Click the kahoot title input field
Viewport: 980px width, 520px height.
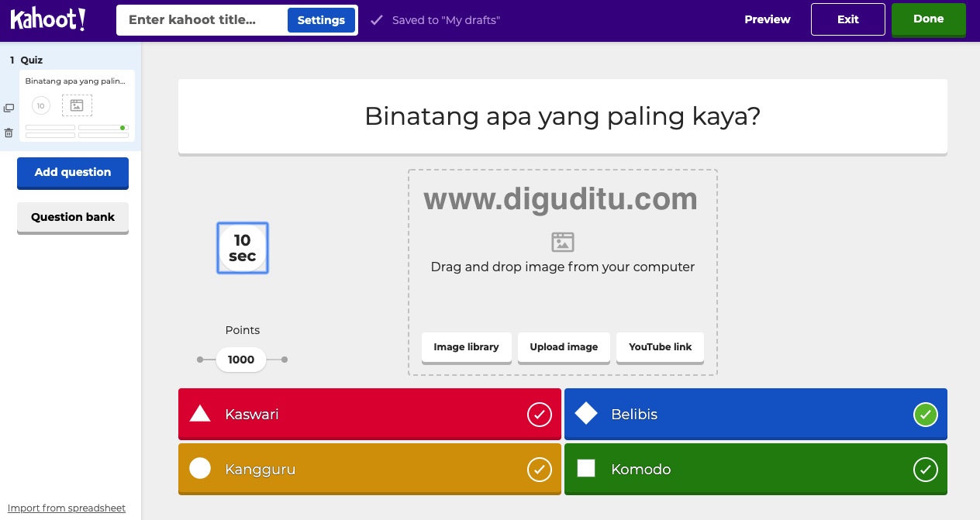[x=202, y=19]
